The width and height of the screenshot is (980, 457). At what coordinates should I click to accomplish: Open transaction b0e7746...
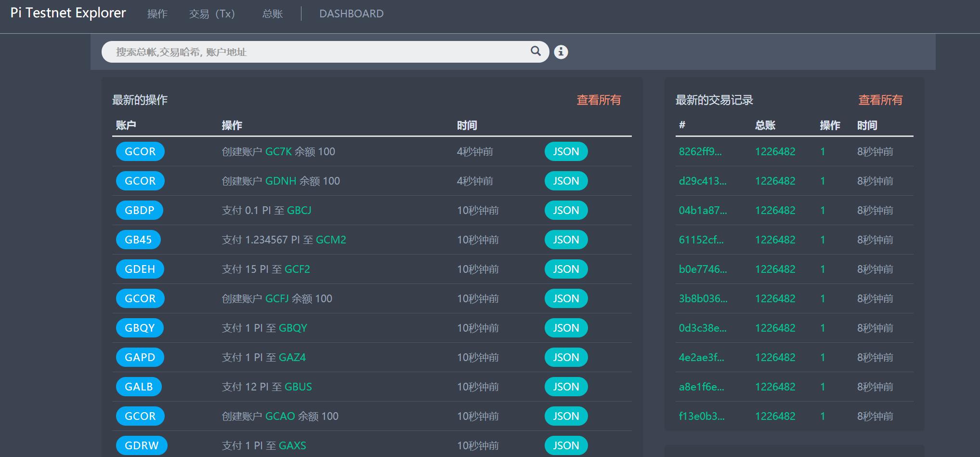point(703,269)
